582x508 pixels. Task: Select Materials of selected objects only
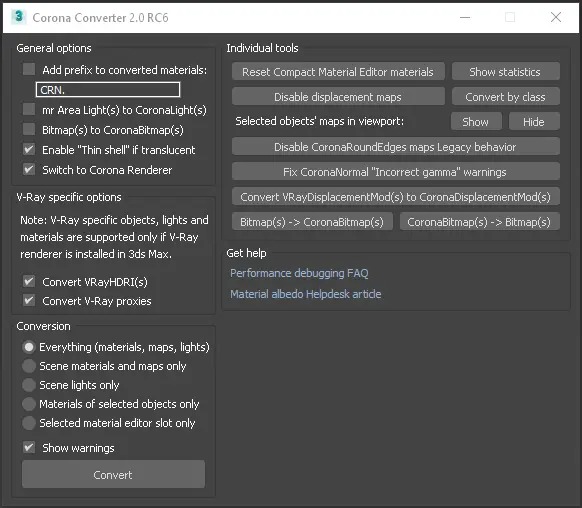click(29, 404)
